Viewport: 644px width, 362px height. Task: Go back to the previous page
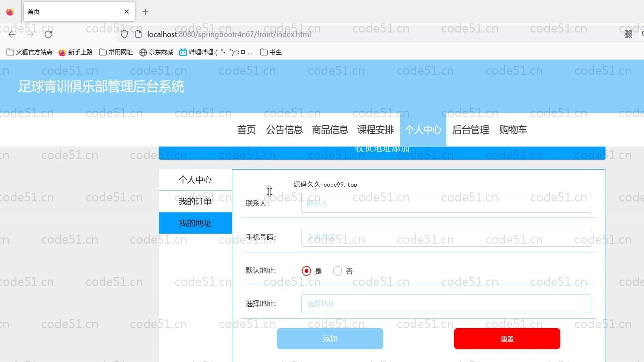(x=12, y=34)
